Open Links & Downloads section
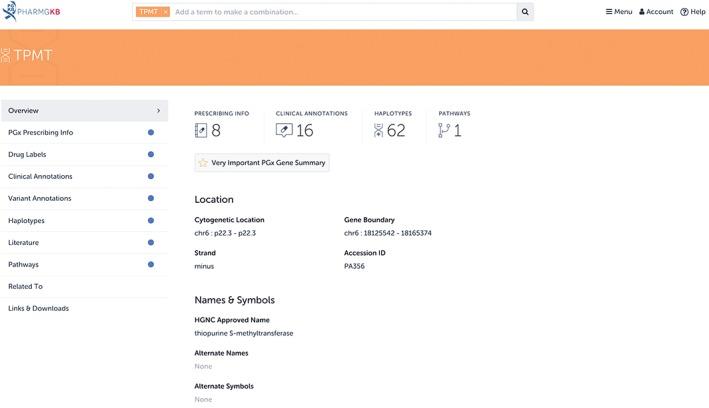This screenshot has height=408, width=709. click(x=39, y=309)
